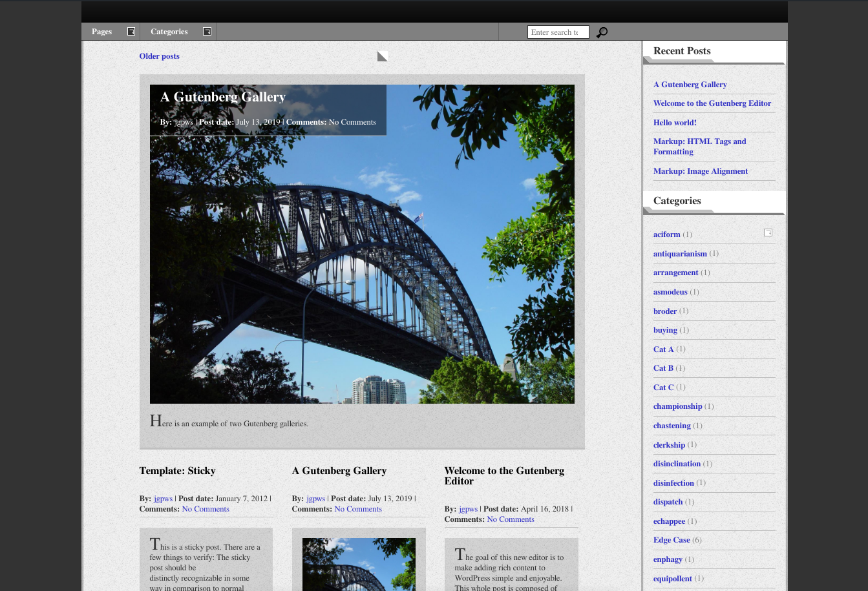Click jgpws author under Welcome to Gutenberg Editor

(468, 509)
